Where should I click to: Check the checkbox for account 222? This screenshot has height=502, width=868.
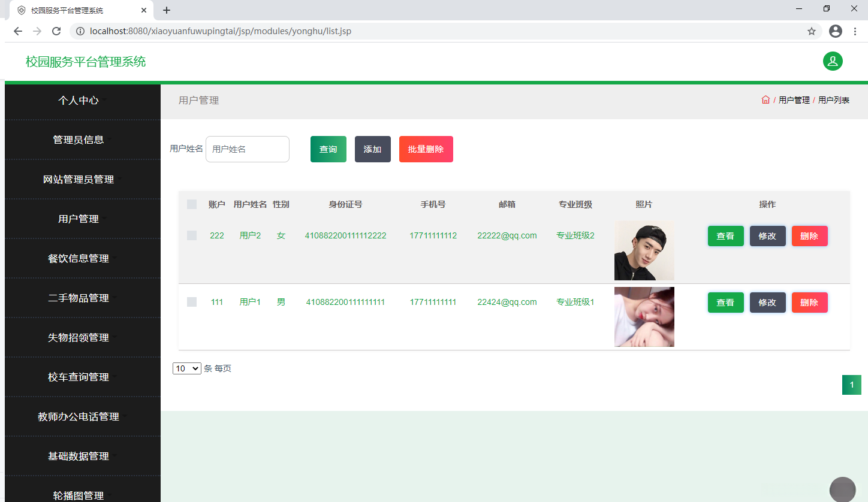coord(192,235)
